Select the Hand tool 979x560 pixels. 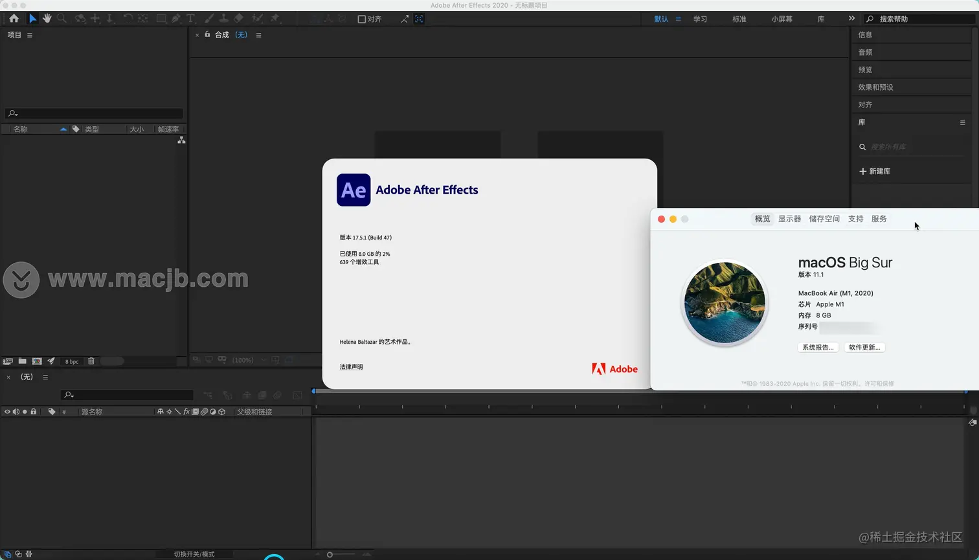[47, 19]
